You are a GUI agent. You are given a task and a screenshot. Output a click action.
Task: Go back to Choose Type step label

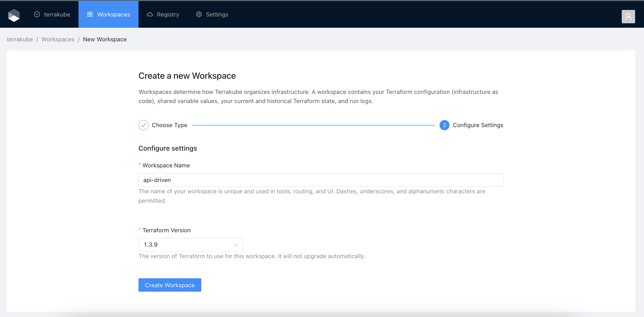[x=169, y=125]
